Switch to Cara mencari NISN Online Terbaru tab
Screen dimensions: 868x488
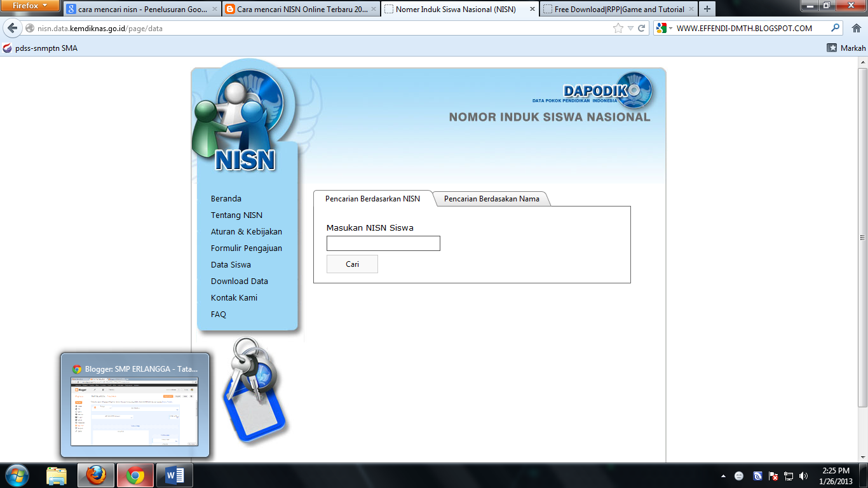[301, 10]
